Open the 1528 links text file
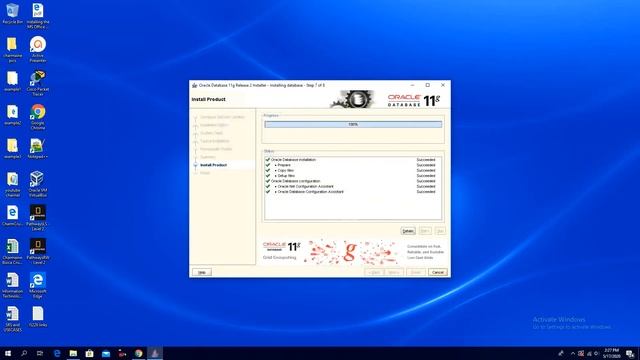Viewport: 640px width, 360px height. [x=38, y=317]
